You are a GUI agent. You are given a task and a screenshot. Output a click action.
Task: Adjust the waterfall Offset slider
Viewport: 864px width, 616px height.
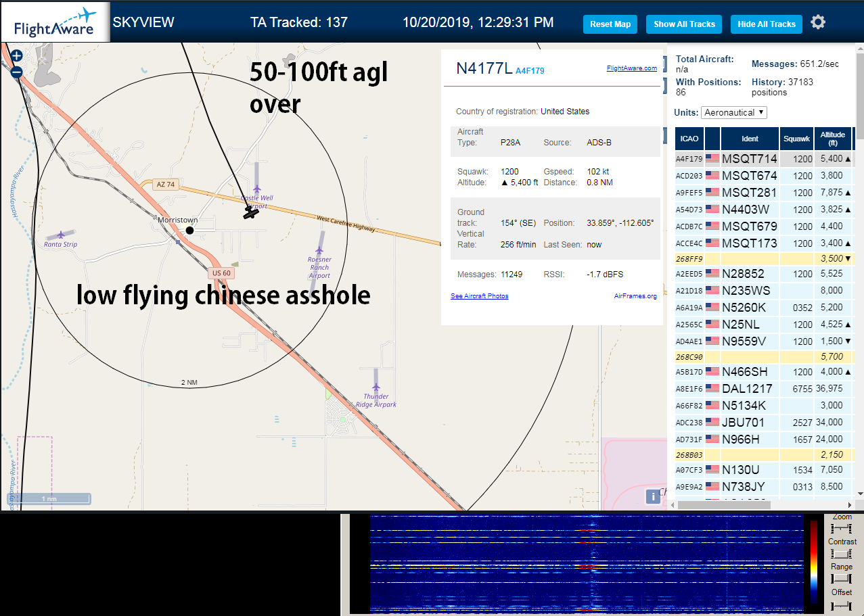[841, 605]
